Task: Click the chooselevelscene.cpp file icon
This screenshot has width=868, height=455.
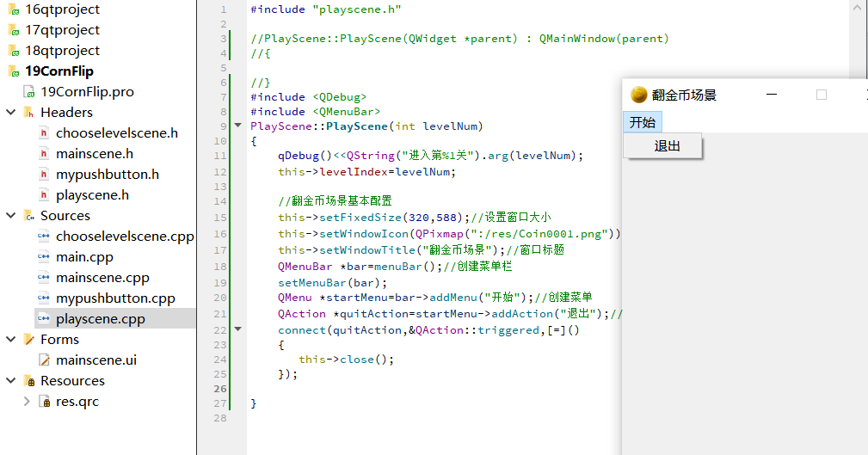Action: (x=44, y=236)
